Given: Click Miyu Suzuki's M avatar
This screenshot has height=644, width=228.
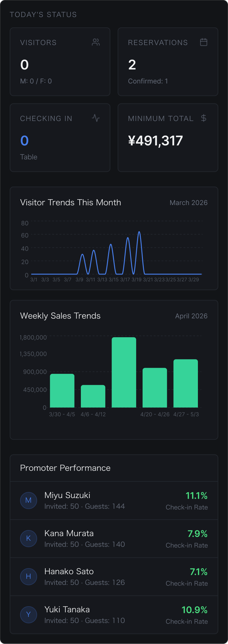Looking at the screenshot, I should pos(29,500).
